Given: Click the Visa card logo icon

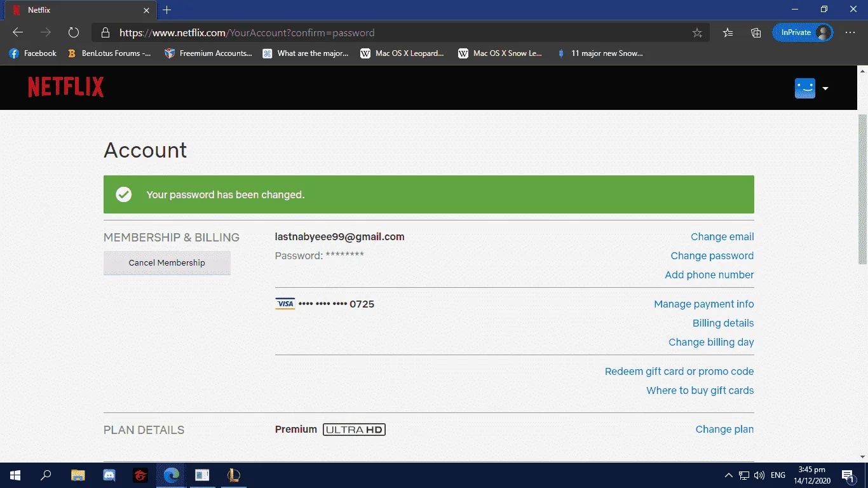Looking at the screenshot, I should coord(285,304).
